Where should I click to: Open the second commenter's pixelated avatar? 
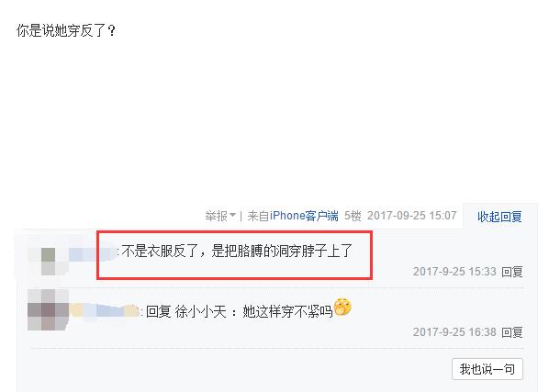pos(48,309)
